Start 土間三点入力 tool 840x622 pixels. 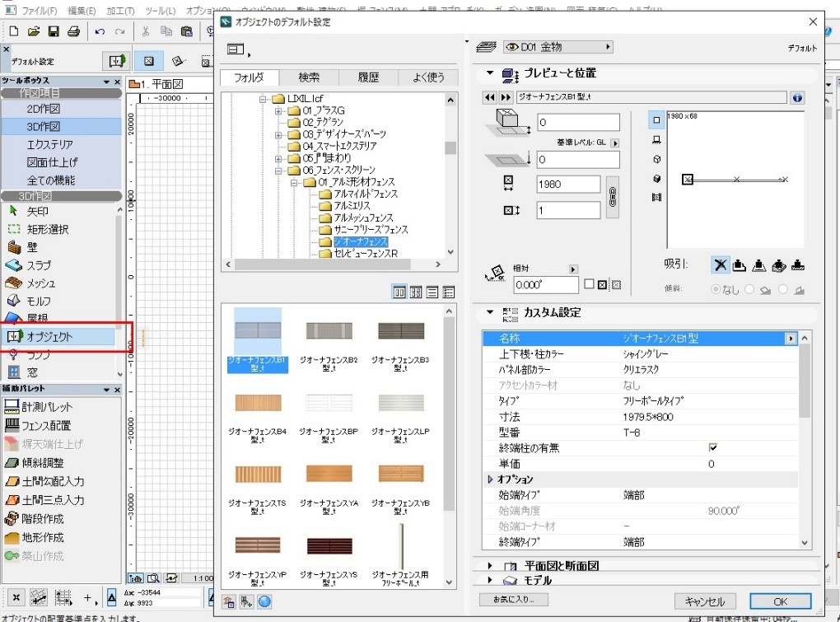click(x=44, y=500)
